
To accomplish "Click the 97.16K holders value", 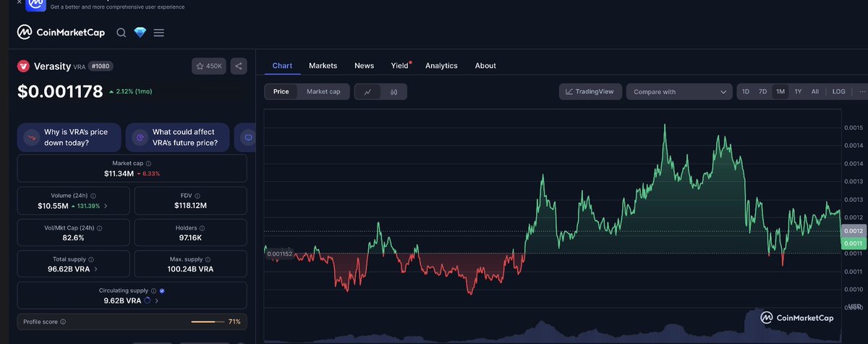I will 191,238.
